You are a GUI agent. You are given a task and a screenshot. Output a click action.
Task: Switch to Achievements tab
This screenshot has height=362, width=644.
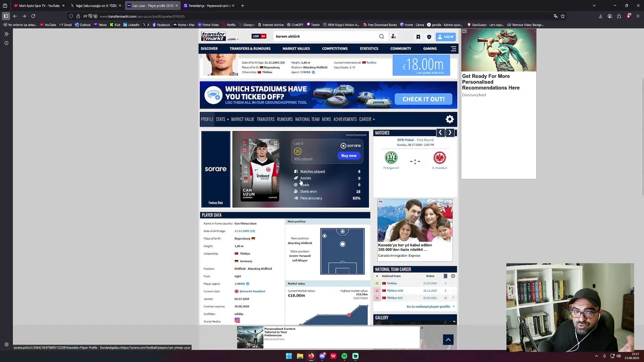pos(345,120)
